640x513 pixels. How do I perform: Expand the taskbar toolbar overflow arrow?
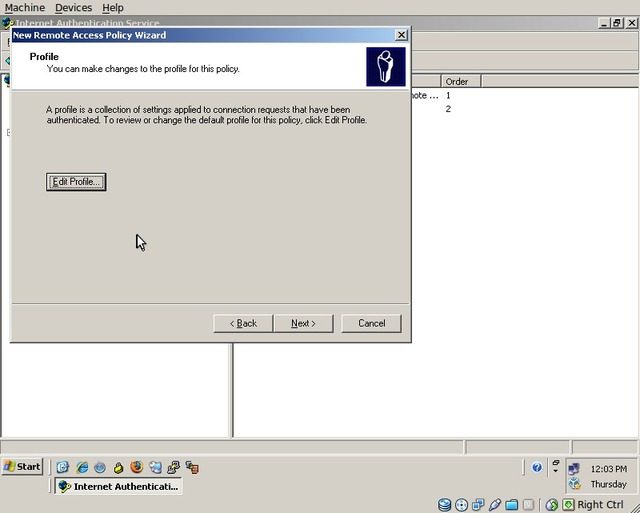coord(555,467)
